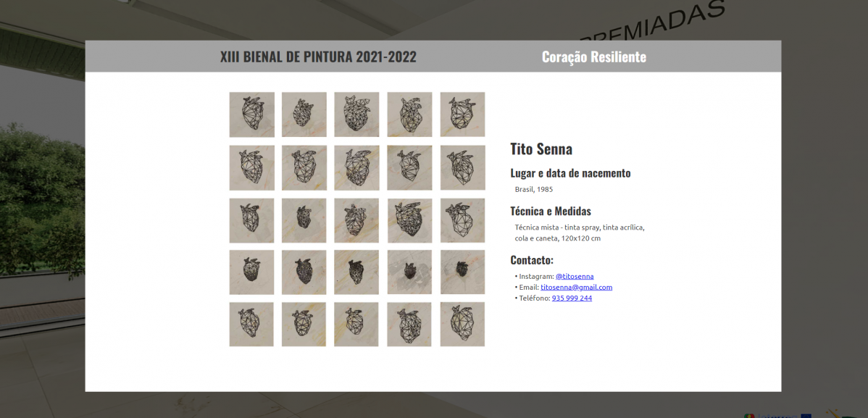Click the middle heart painting in the top row

point(356,114)
